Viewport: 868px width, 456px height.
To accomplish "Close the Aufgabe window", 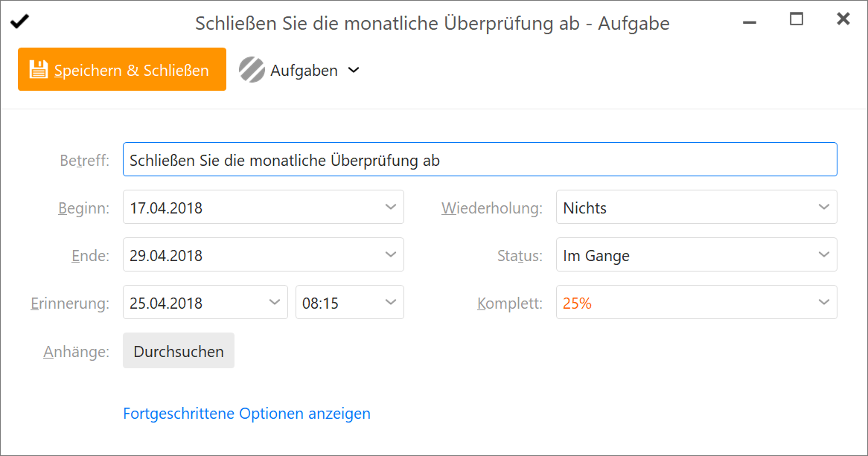I will coord(843,19).
